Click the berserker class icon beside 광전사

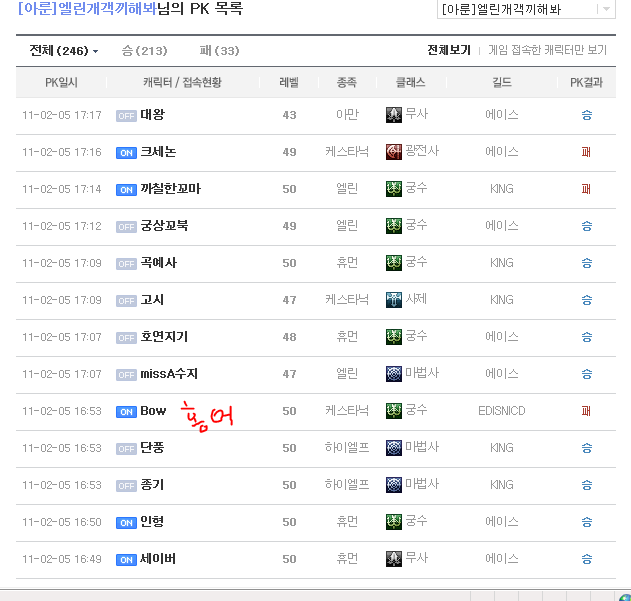[394, 152]
